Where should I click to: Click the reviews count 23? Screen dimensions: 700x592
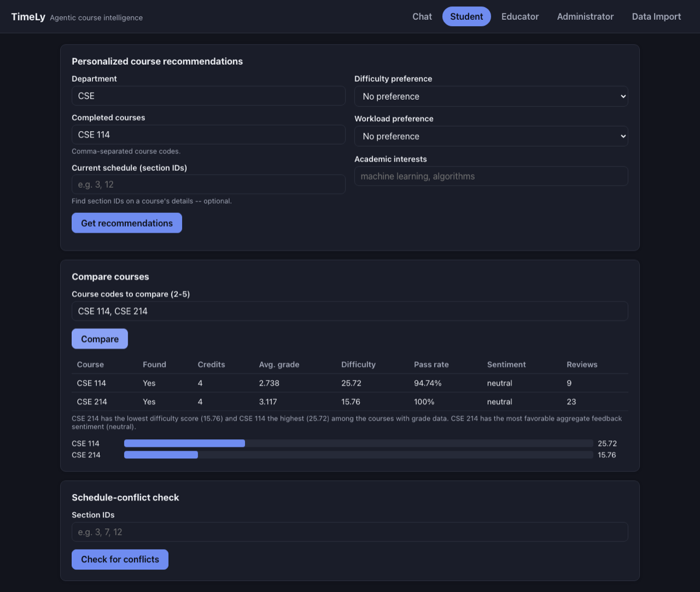coord(571,402)
